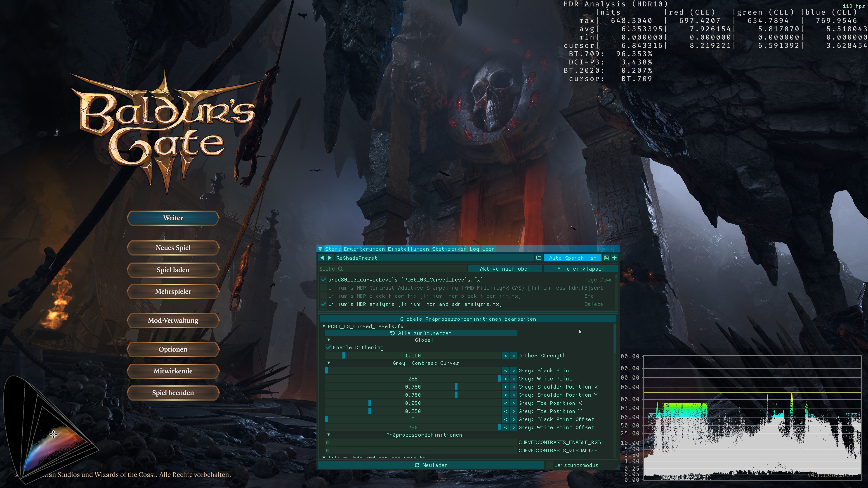Viewport: 868px width, 488px height.
Task: Enable Lilium's HDR black floor fix
Action: [323, 296]
